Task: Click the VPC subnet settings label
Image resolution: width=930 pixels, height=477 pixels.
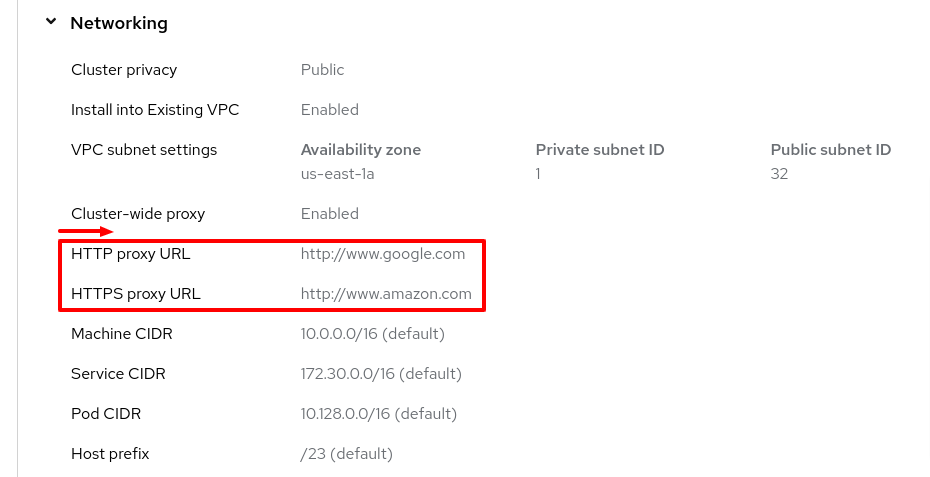Action: coord(144,150)
